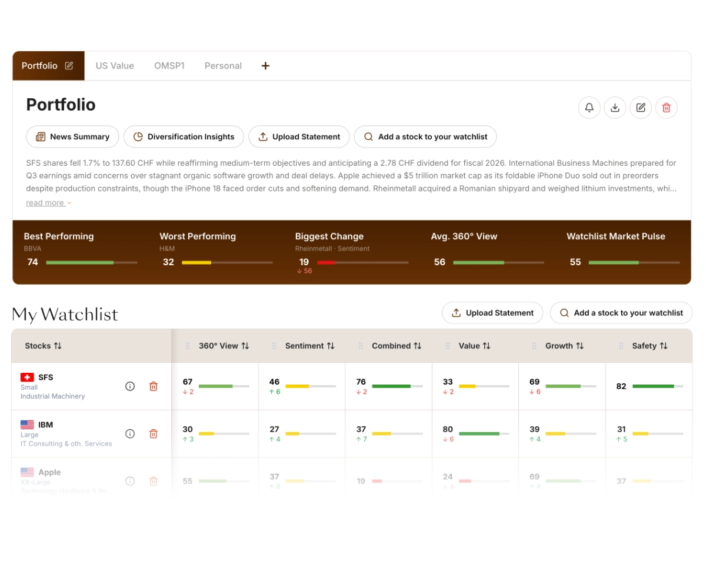This screenshot has width=706, height=588.
Task: Click the download icon in Portfolio header
Action: 615,108
